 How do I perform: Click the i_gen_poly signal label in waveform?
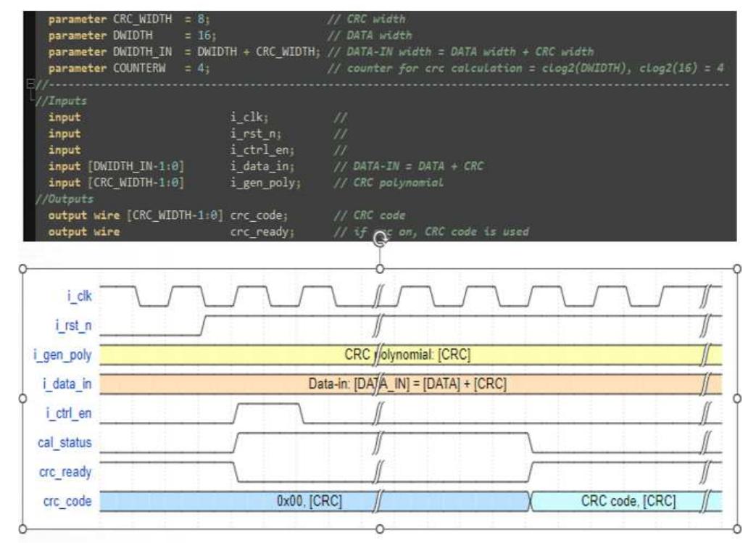tap(62, 355)
